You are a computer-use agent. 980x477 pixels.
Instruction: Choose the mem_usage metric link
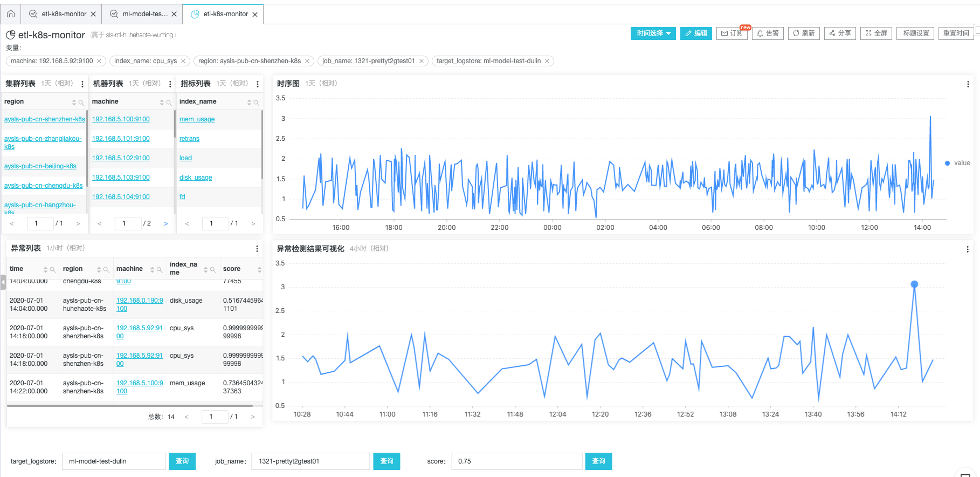[197, 119]
